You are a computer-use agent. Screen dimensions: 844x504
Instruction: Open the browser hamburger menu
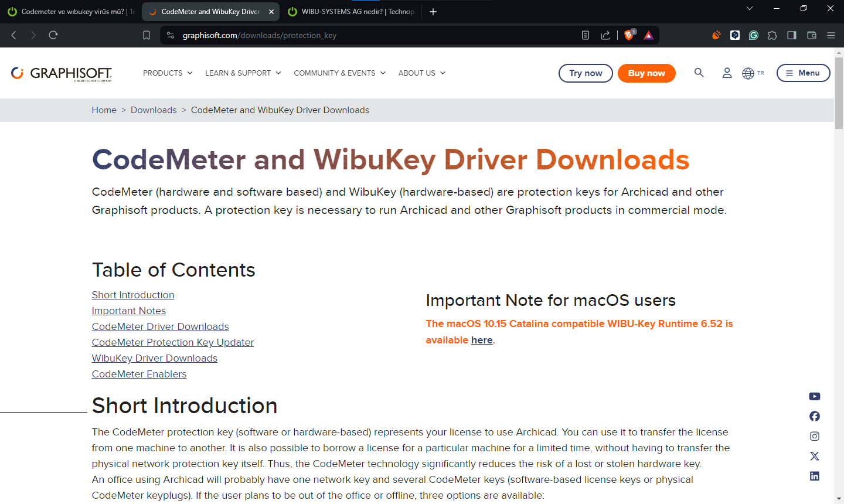[831, 35]
